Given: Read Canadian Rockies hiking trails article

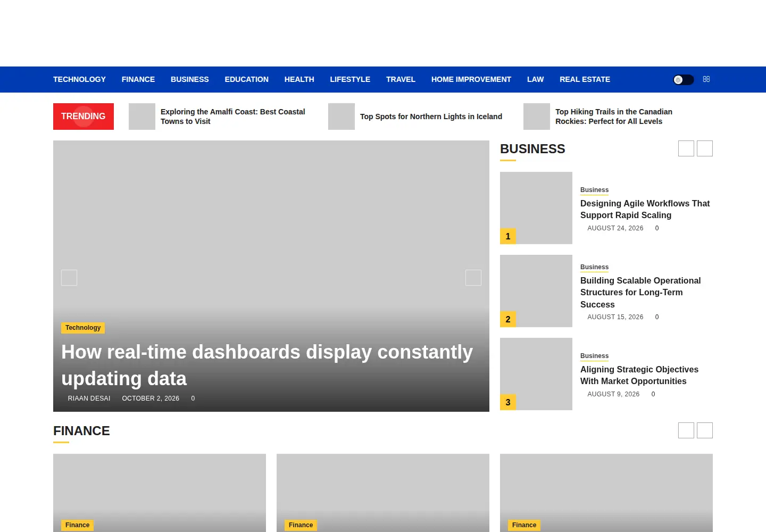Looking at the screenshot, I should tap(614, 117).
